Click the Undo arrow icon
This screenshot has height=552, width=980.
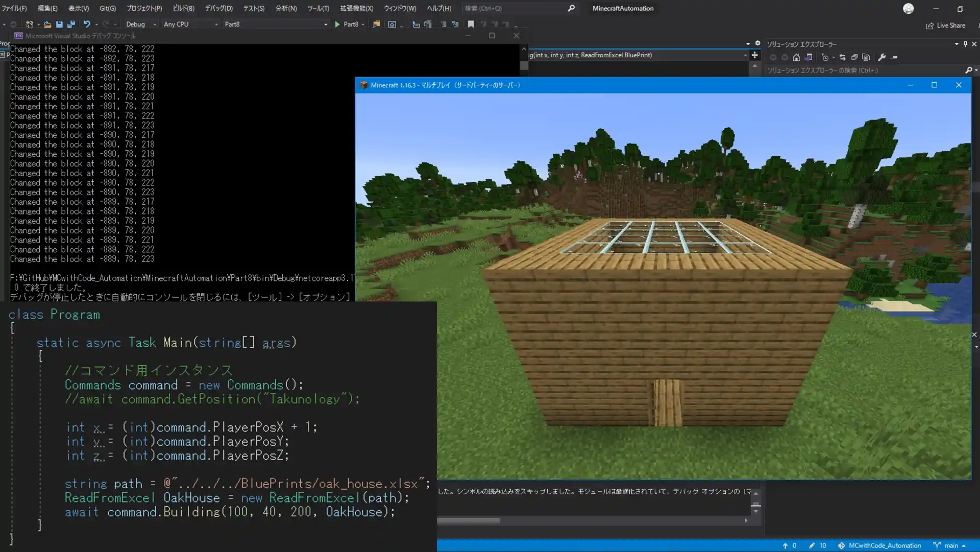tap(87, 24)
